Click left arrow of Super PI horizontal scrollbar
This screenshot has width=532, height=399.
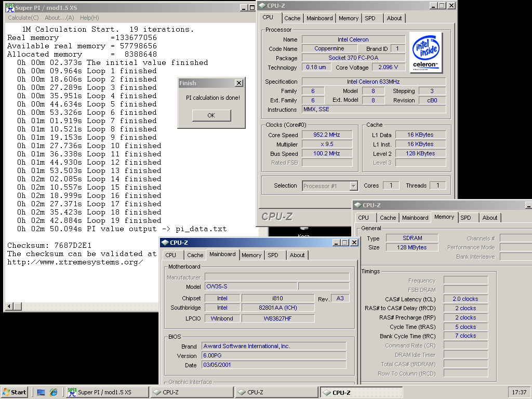[9, 307]
